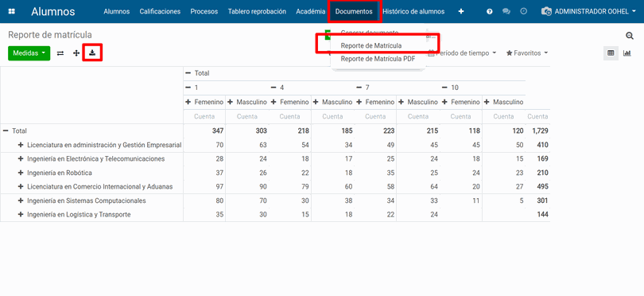Switch to bar graph view
This screenshot has height=296, width=644.
(x=627, y=53)
